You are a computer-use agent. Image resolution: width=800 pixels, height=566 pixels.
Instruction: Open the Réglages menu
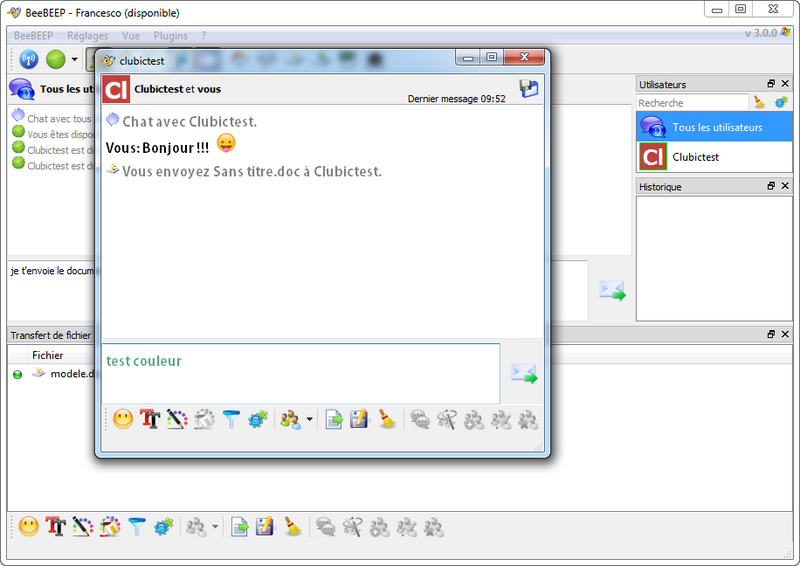[x=88, y=36]
